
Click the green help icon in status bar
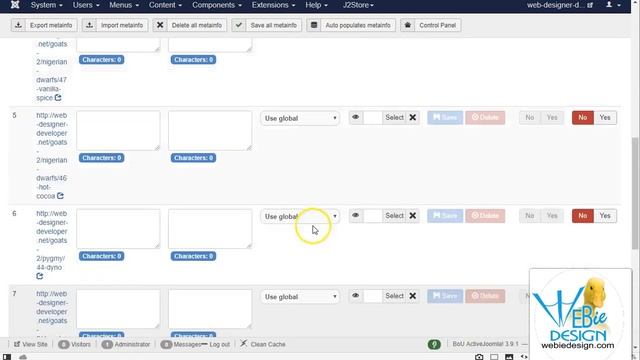pyautogui.click(x=434, y=344)
